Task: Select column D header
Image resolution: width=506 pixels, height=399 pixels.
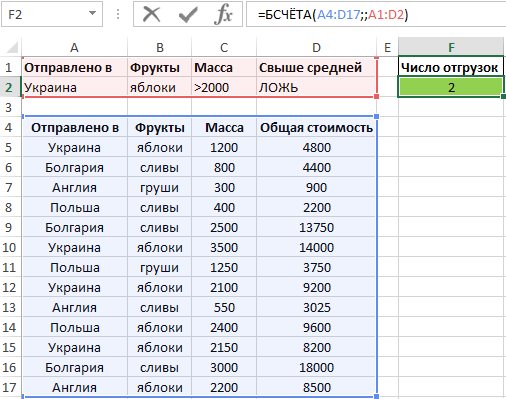Action: pos(316,47)
